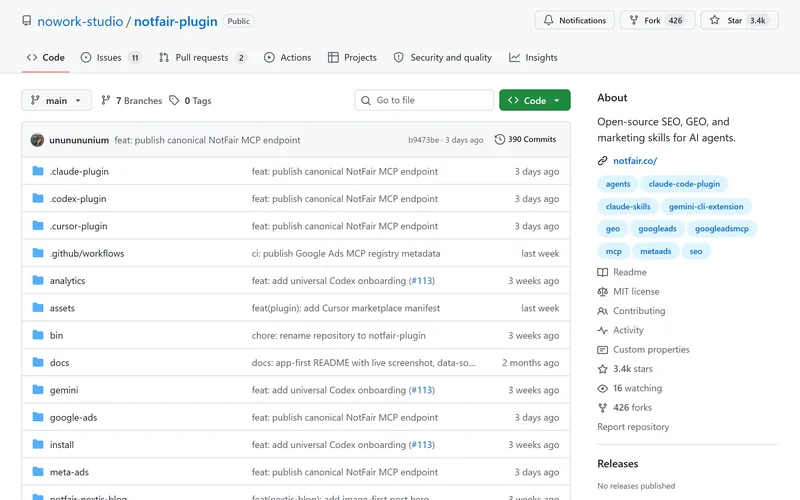Image resolution: width=800 pixels, height=500 pixels.
Task: Click the Contributing people icon
Action: click(x=603, y=311)
